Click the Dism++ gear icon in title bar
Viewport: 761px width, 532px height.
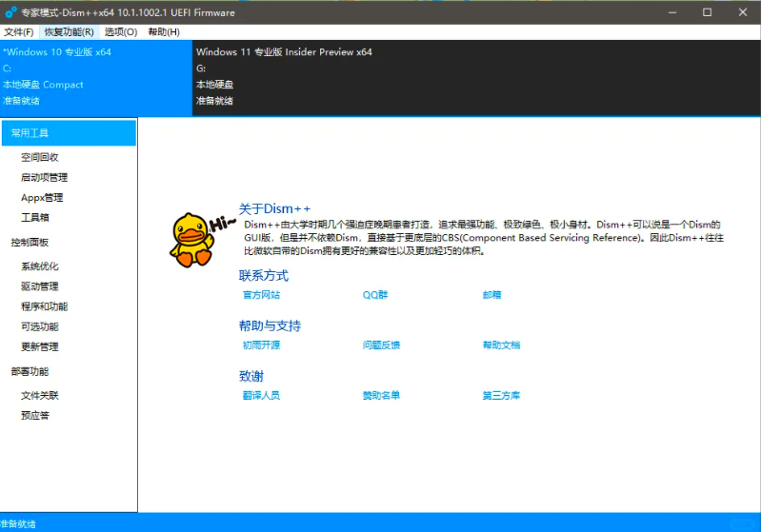[10, 12]
